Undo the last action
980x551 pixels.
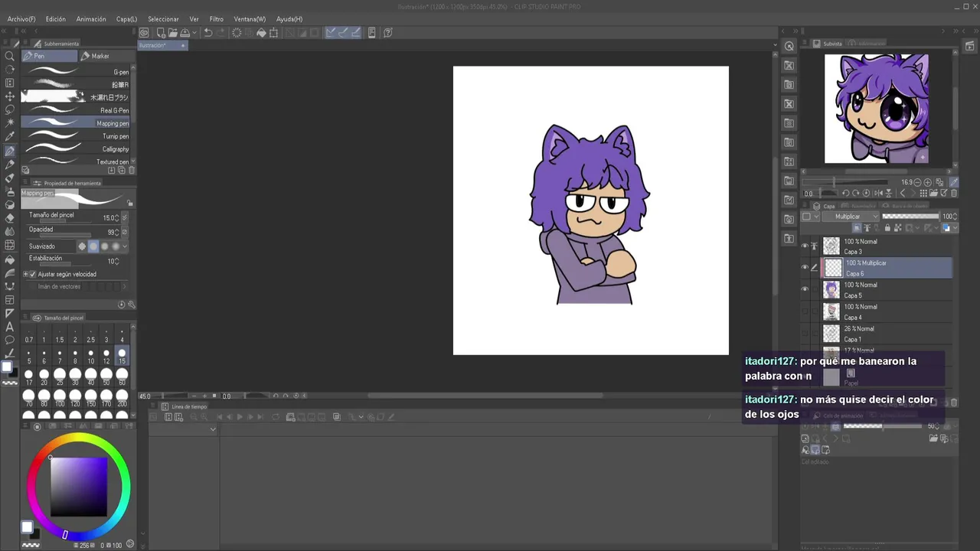[207, 33]
